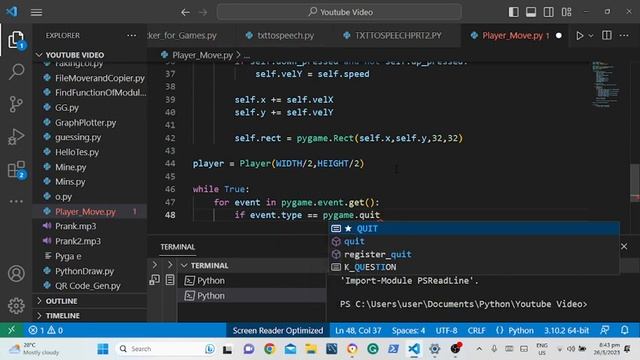Choose K_QUESTION suggestion
This screenshot has height=360, width=640.
474,267
